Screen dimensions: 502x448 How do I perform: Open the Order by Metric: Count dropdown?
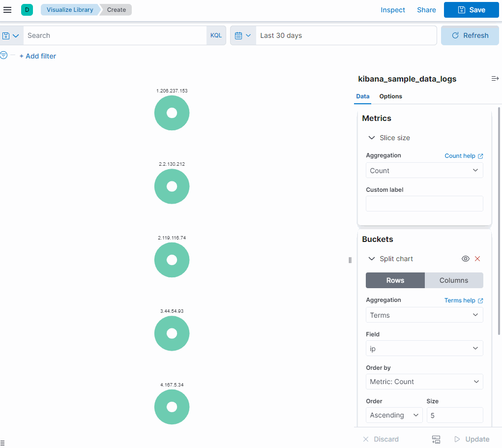coord(424,382)
